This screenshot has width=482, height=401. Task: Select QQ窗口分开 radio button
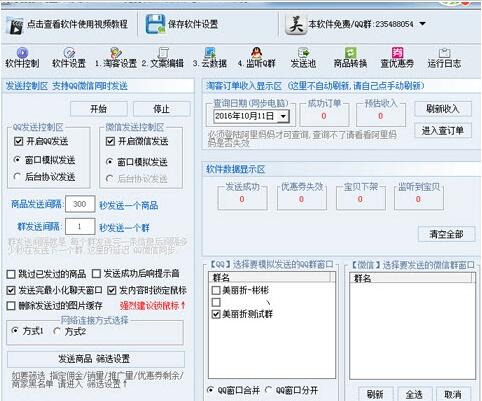(269, 390)
